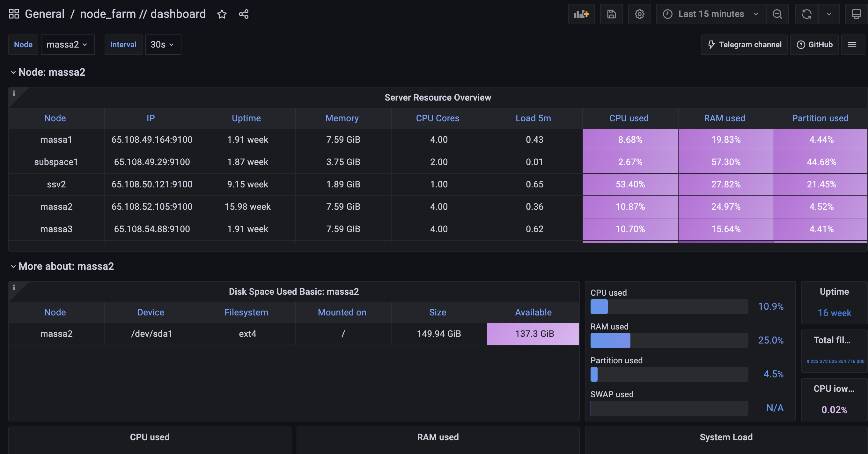Open the Telegram channel link

click(x=744, y=44)
